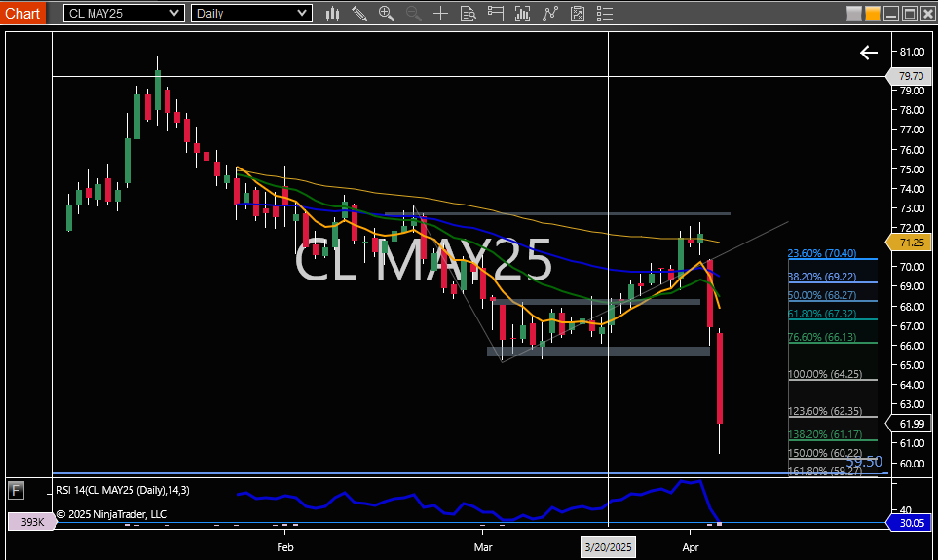This screenshot has width=938, height=560.
Task: Open the Daily interval dropdown
Action: pos(251,14)
